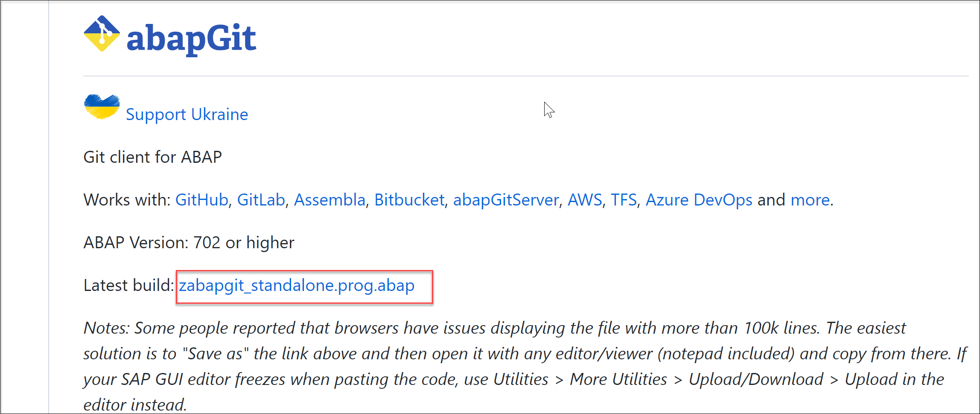Click the abapGit diamond logo icon
The height and width of the screenshot is (414, 980).
coord(102,34)
